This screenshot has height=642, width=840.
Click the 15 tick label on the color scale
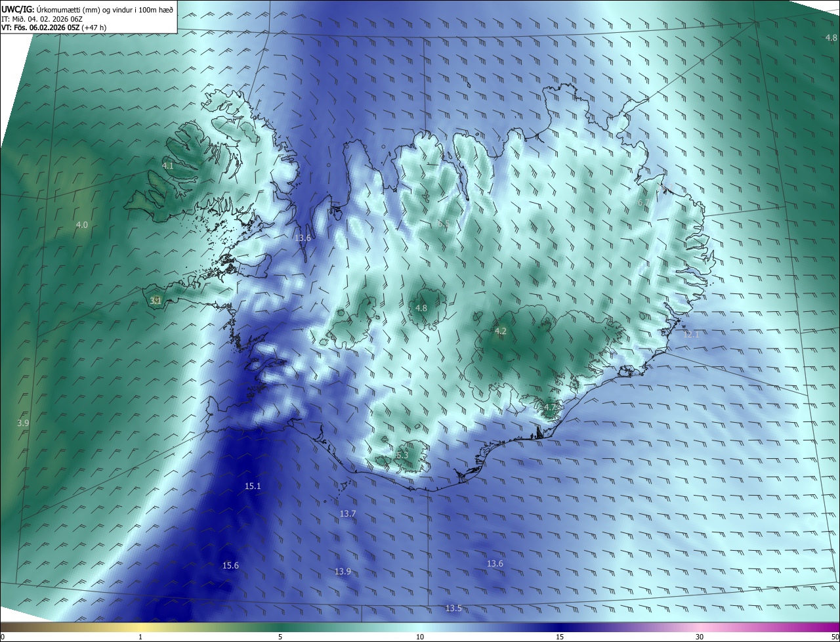pos(560,637)
